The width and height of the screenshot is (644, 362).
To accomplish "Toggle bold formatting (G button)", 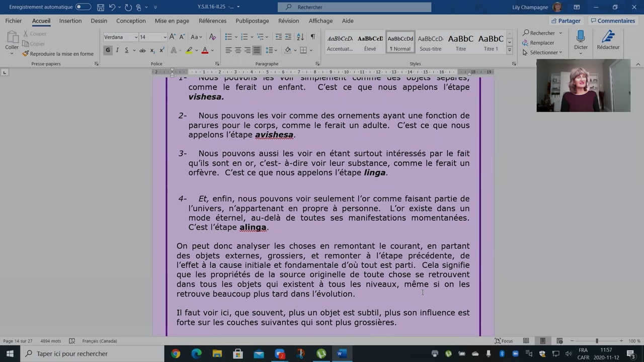I will coord(108,50).
